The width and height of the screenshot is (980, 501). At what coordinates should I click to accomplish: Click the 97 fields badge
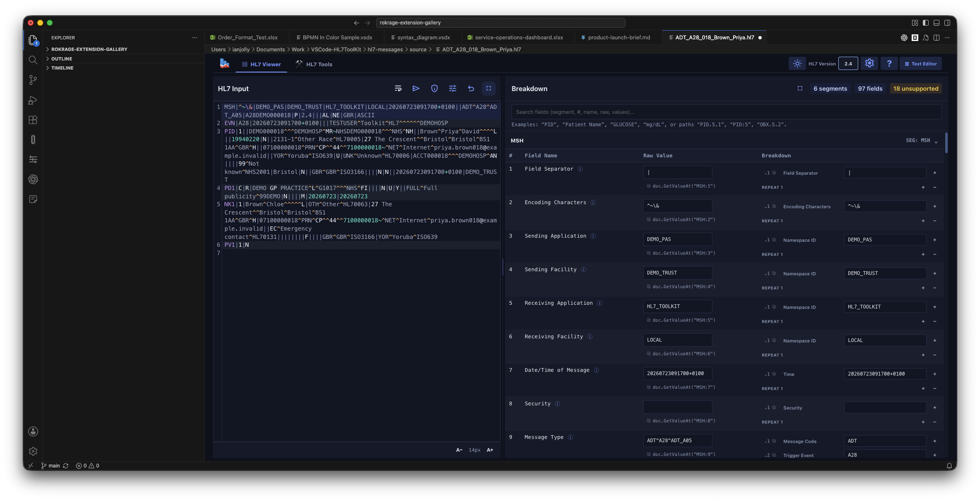870,89
